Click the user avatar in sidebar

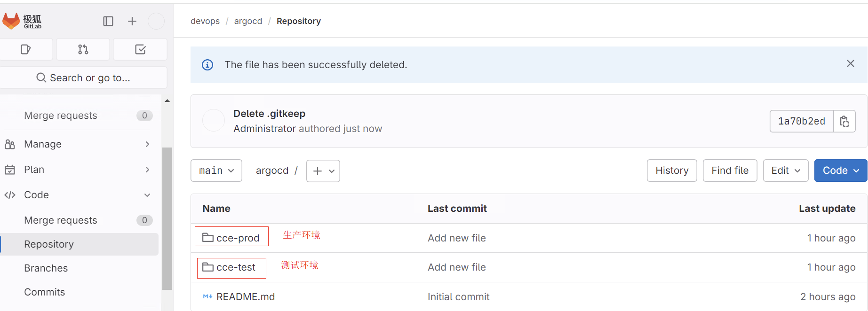tap(156, 21)
